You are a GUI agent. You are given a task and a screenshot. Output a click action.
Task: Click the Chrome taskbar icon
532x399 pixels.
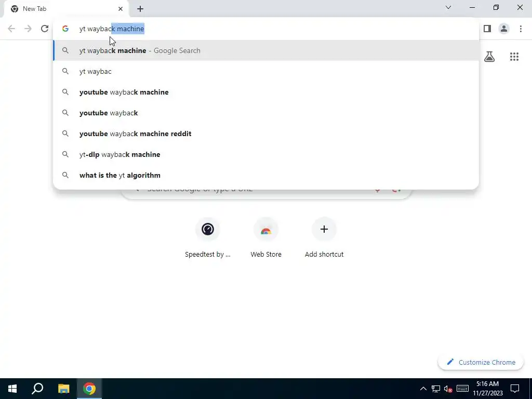click(89, 389)
